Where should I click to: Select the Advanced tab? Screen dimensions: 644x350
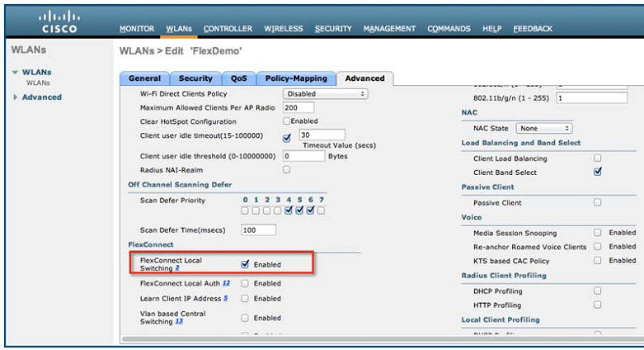[x=364, y=78]
